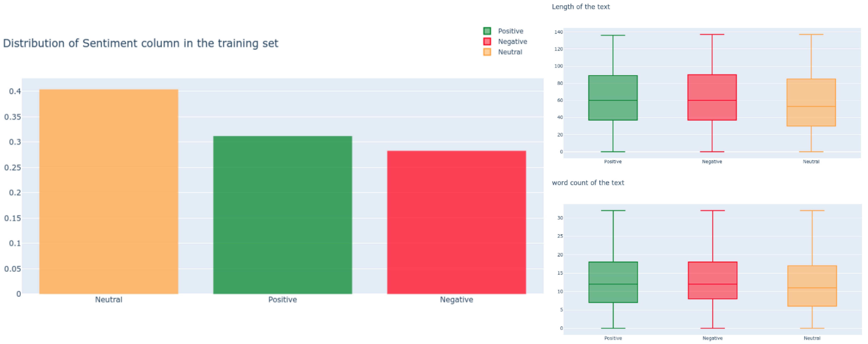The height and width of the screenshot is (344, 868).
Task: Click the 'Distribution of Sentiment column' chart title
Action: pos(141,43)
